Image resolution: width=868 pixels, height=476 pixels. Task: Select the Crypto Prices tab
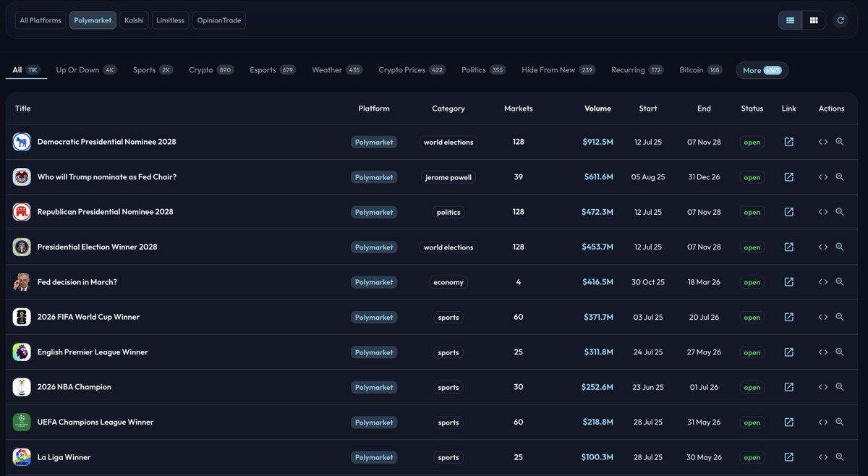click(412, 70)
